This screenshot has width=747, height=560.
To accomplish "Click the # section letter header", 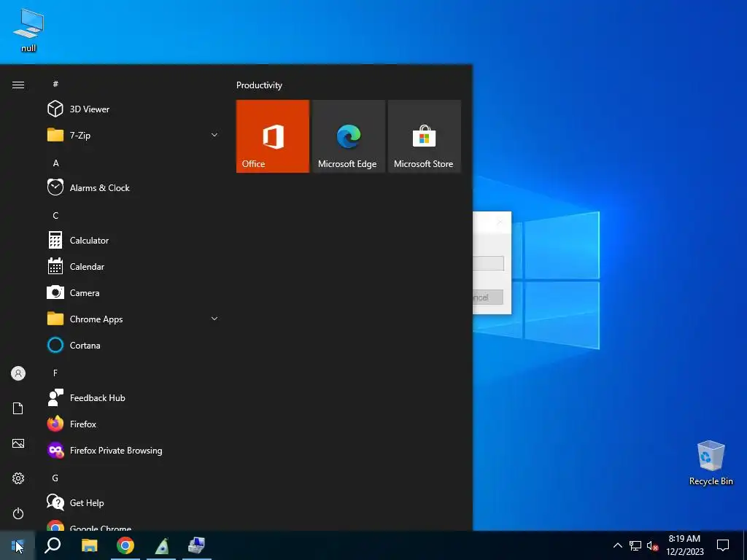I will coord(55,84).
